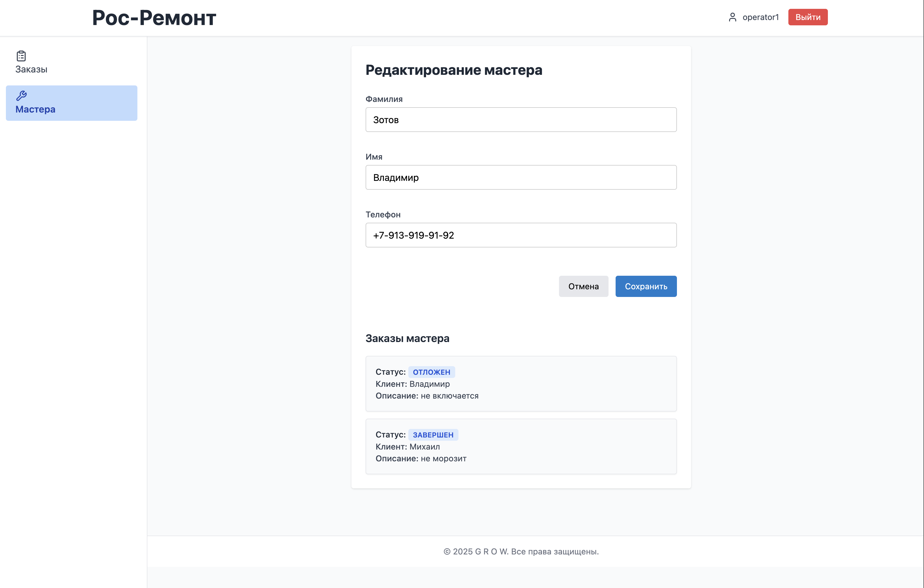Viewport: 924px width, 588px height.
Task: Click the Отмена button
Action: tap(583, 286)
